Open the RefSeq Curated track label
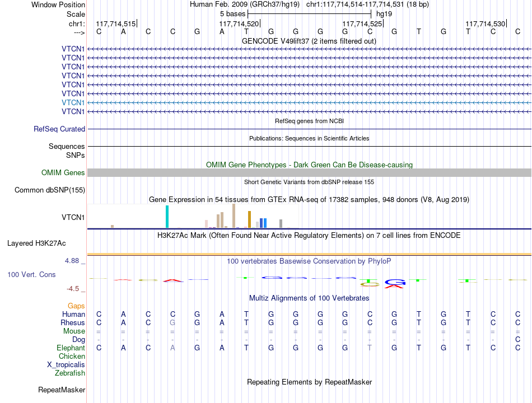Screen dimensions: 532x403 (59, 129)
